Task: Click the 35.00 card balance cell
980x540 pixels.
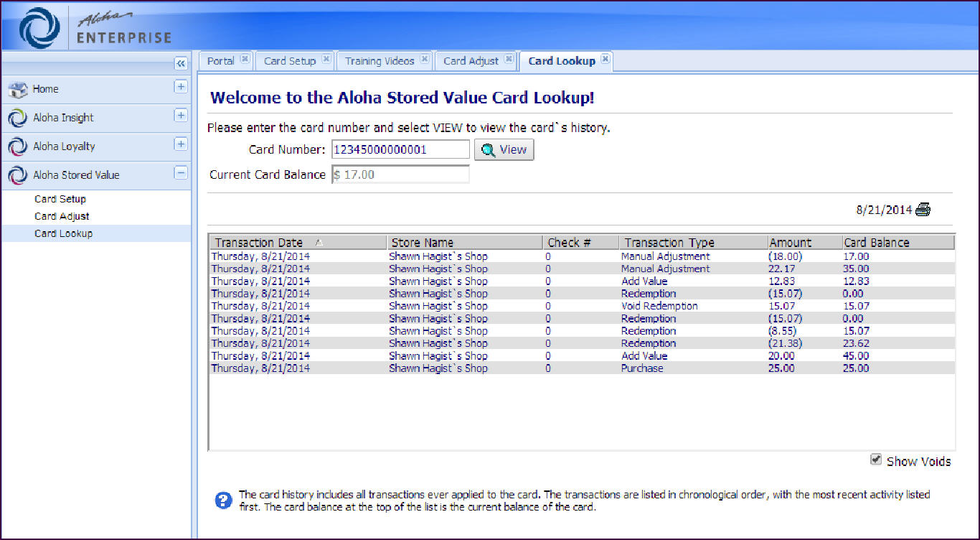Action: (x=856, y=269)
